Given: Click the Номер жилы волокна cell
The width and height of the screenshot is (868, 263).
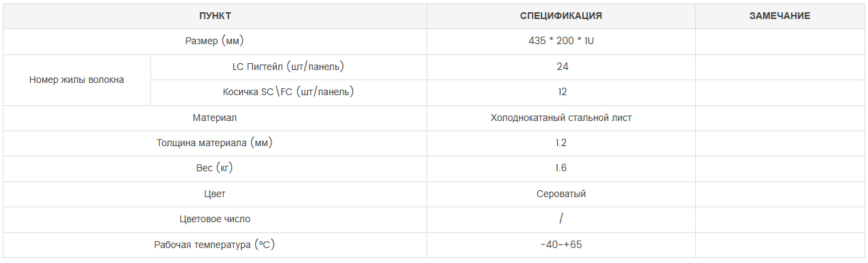Looking at the screenshot, I should pos(77,80).
